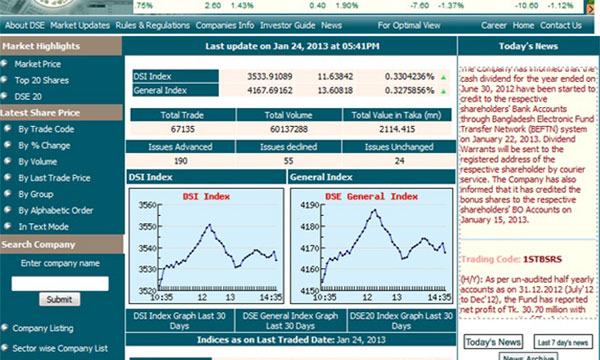Click the bullet icon next to Top 20 Shares
Viewport: 600px width, 360px height.
[4, 80]
